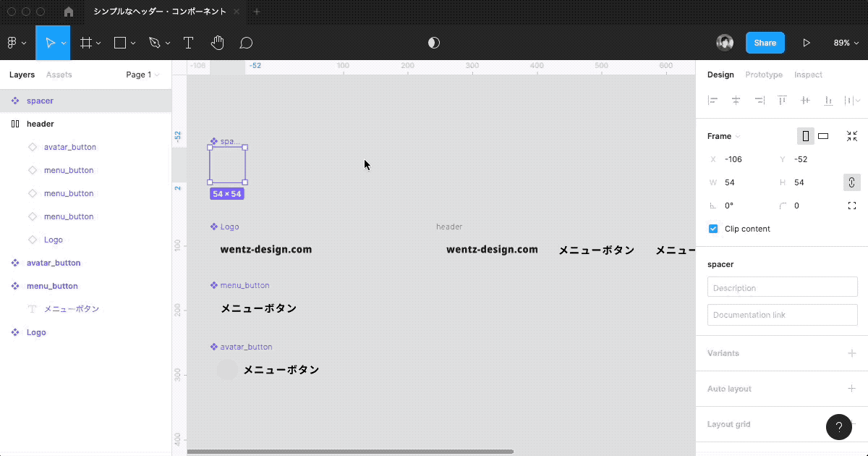The width and height of the screenshot is (868, 456).
Task: Open the Figma home icon
Action: click(69, 12)
